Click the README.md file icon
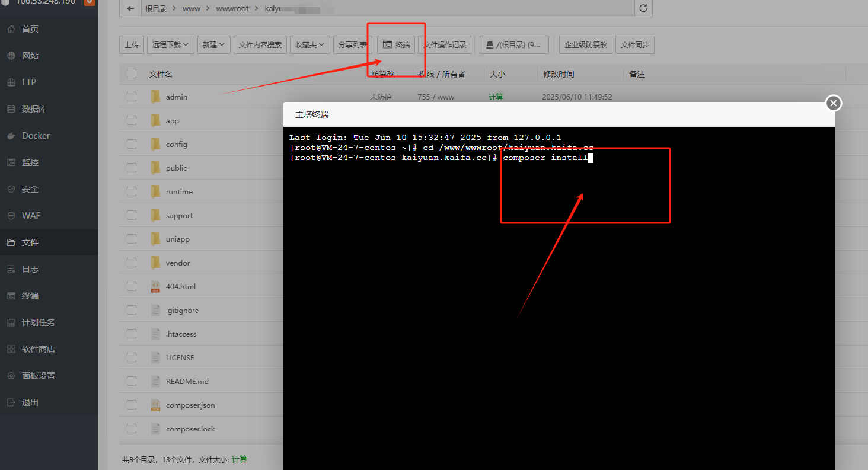This screenshot has width=868, height=470. [x=155, y=381]
